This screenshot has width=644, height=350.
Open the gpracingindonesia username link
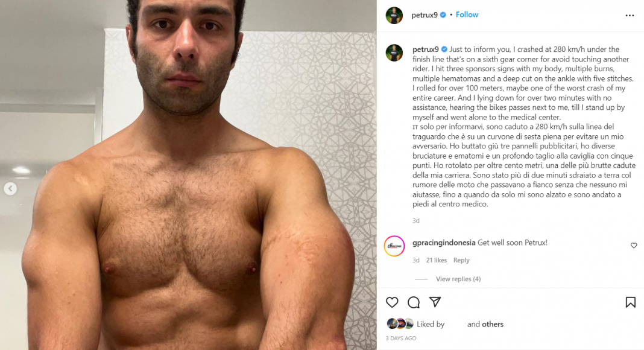click(x=444, y=243)
